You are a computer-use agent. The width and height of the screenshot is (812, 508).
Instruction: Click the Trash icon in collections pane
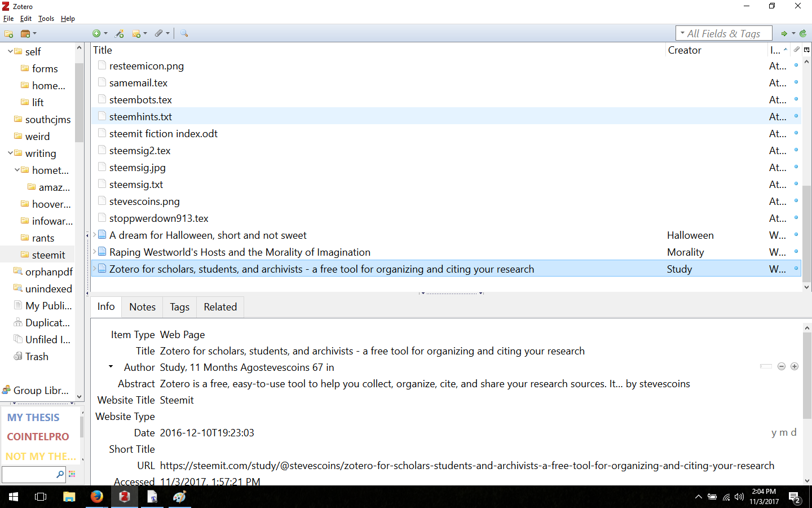click(x=18, y=356)
